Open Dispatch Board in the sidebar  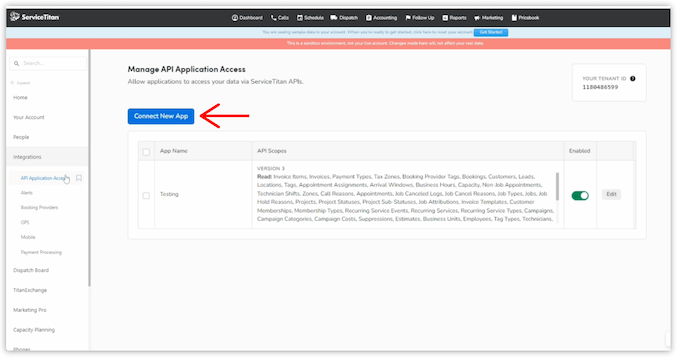pyautogui.click(x=31, y=270)
